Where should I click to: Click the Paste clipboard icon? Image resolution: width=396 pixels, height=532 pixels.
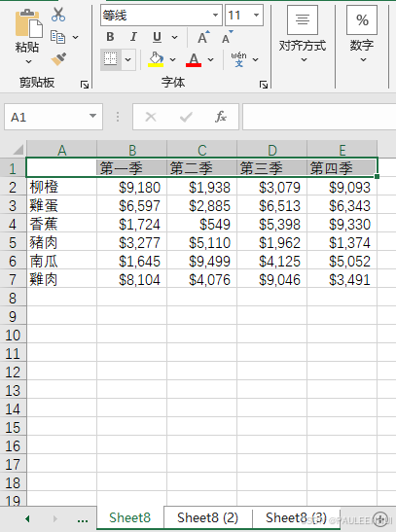coord(28,22)
